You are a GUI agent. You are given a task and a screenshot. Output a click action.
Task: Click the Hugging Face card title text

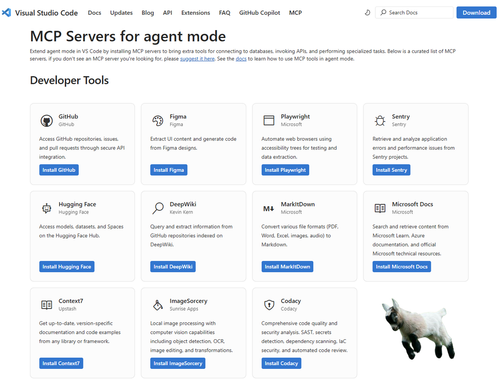point(77,204)
